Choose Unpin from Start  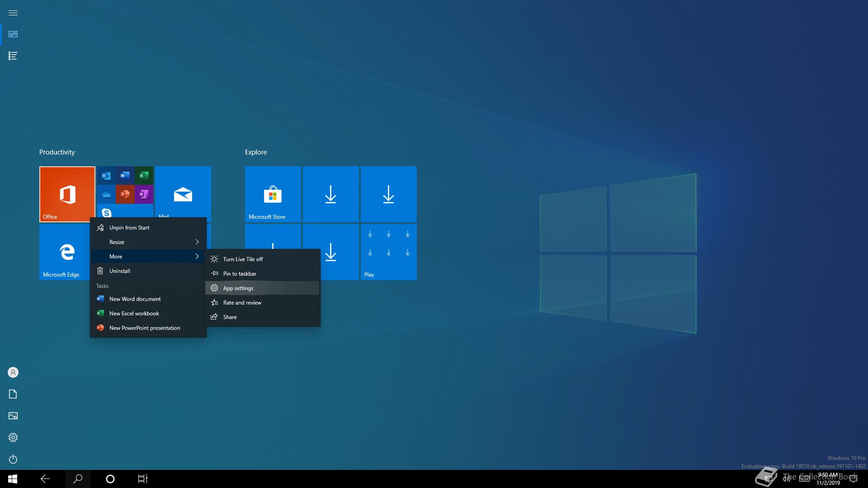[x=148, y=228]
